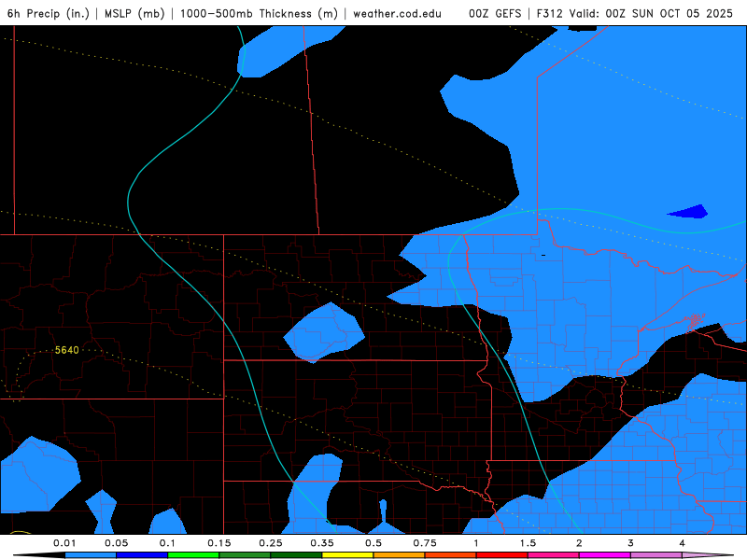This screenshot has width=747, height=560.
Task: Click the '6h Precip (in.)' header text
Action: click(x=49, y=13)
